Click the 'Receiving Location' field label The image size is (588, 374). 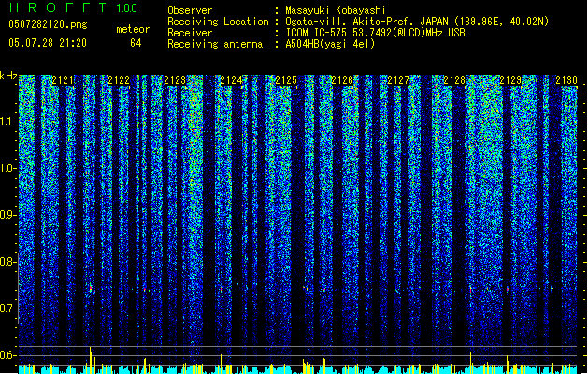tap(218, 22)
